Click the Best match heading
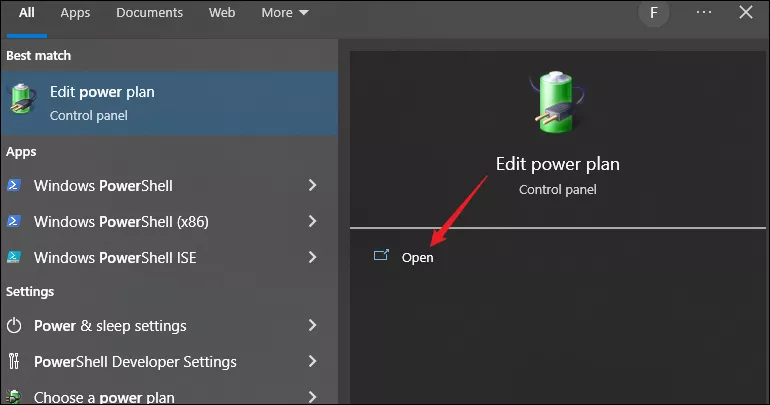Viewport: 770px width, 405px height. click(x=38, y=55)
